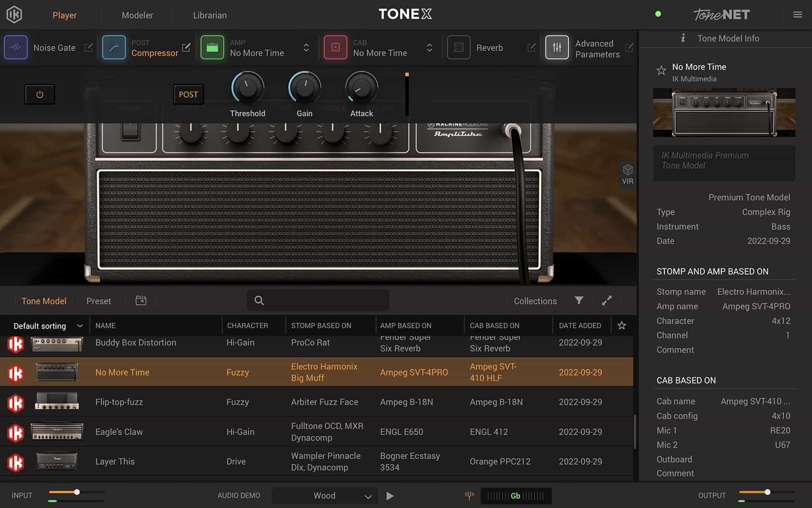Click the Advanced Parameters mixer icon
Screen dimensions: 812x508
click(x=557, y=48)
